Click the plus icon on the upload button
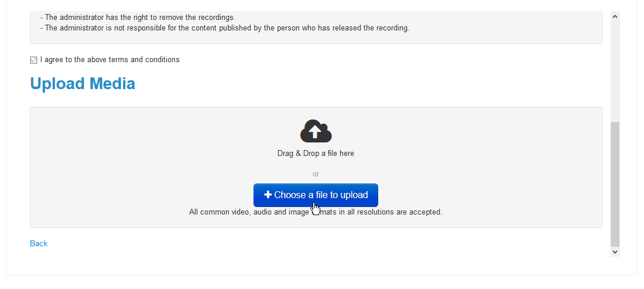 268,195
